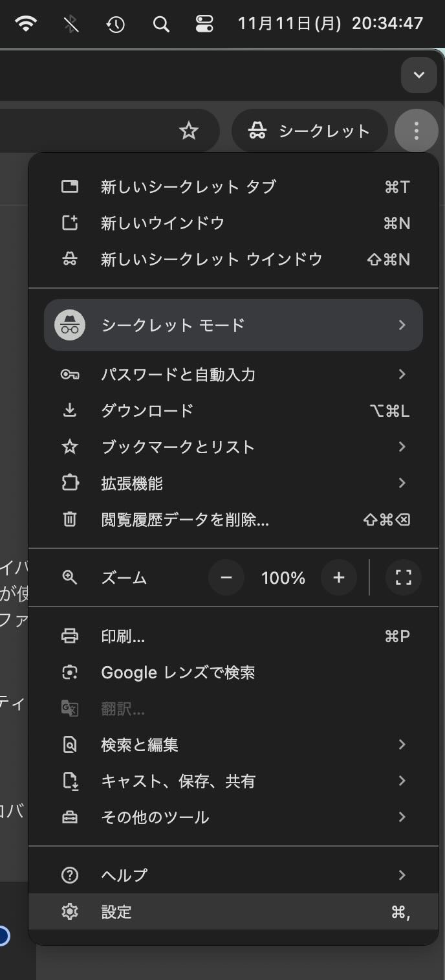Expand the ブックマークとリスト submenu arrow
This screenshot has width=445, height=980.
click(x=402, y=447)
